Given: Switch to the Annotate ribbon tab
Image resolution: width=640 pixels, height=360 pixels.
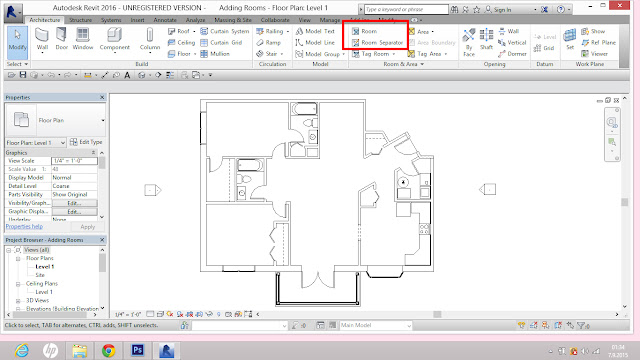Looking at the screenshot, I should (165, 20).
